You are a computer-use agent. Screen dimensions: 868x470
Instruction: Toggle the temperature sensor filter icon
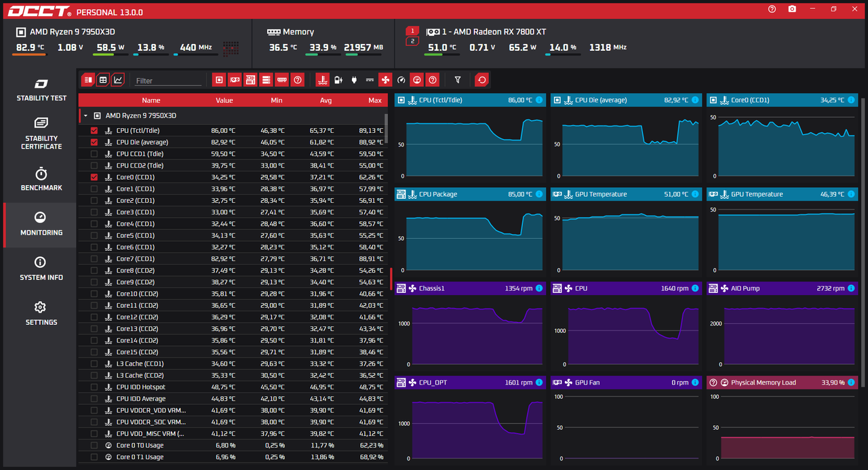pyautogui.click(x=323, y=80)
